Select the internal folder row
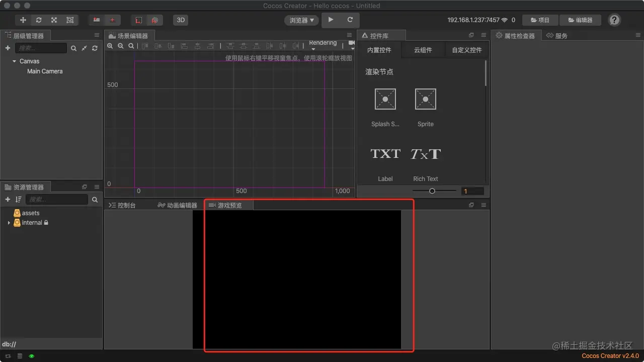644x362 pixels. (x=51, y=223)
